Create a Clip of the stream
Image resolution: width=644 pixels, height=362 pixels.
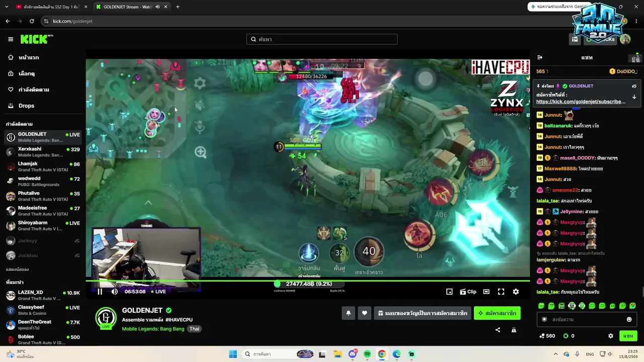click(468, 292)
